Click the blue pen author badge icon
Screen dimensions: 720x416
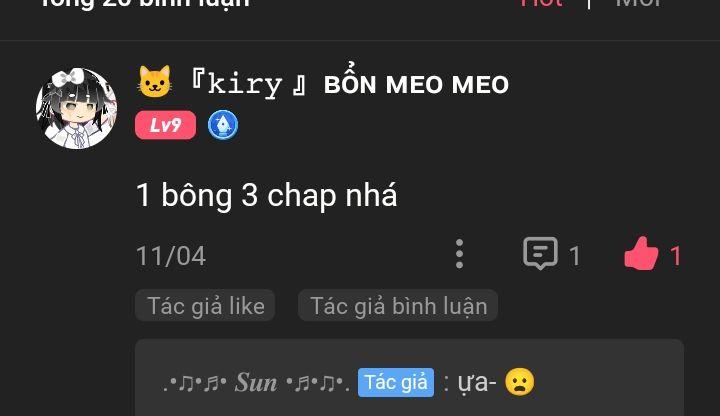223,125
